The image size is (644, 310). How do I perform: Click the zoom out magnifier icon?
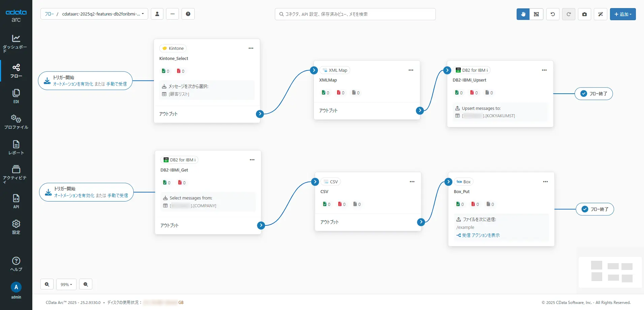click(86, 284)
